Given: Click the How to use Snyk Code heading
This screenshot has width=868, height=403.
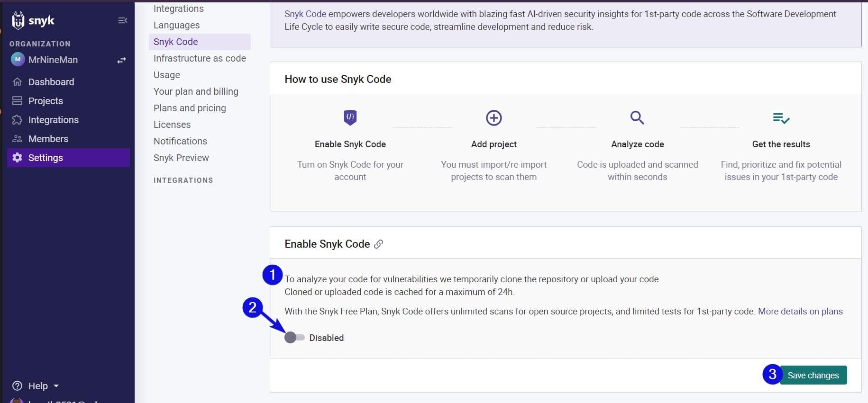Looking at the screenshot, I should click(x=338, y=79).
